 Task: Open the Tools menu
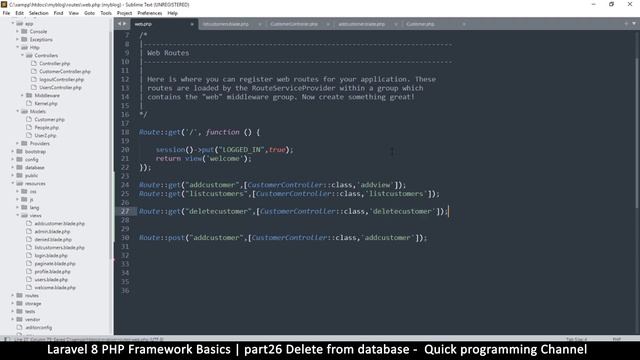106,13
